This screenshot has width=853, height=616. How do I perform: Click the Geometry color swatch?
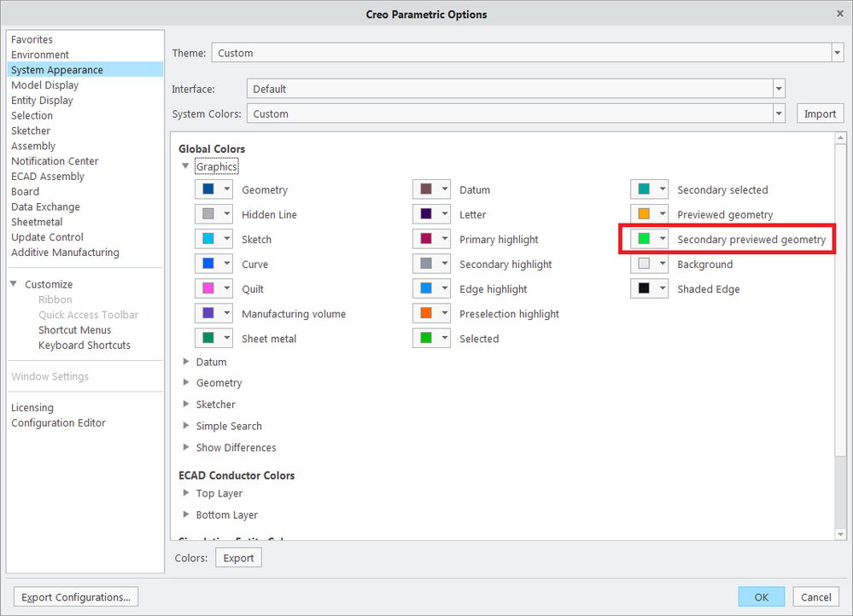click(x=207, y=190)
